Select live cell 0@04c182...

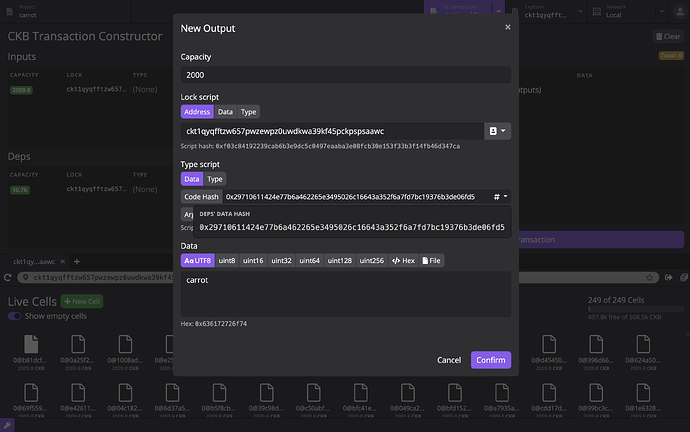(125, 399)
